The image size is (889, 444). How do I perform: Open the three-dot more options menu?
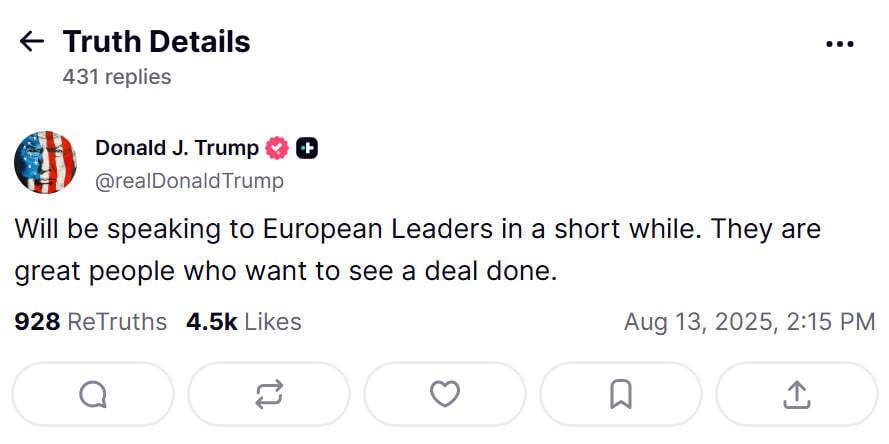[x=839, y=44]
